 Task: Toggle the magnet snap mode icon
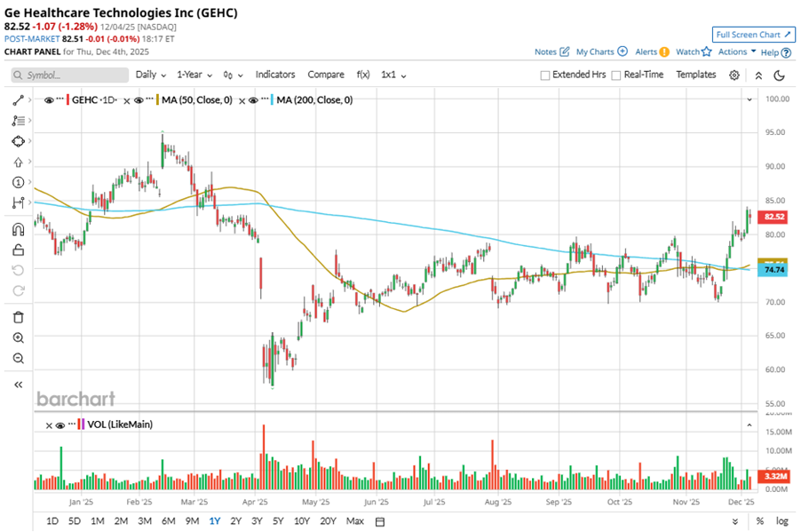point(18,229)
